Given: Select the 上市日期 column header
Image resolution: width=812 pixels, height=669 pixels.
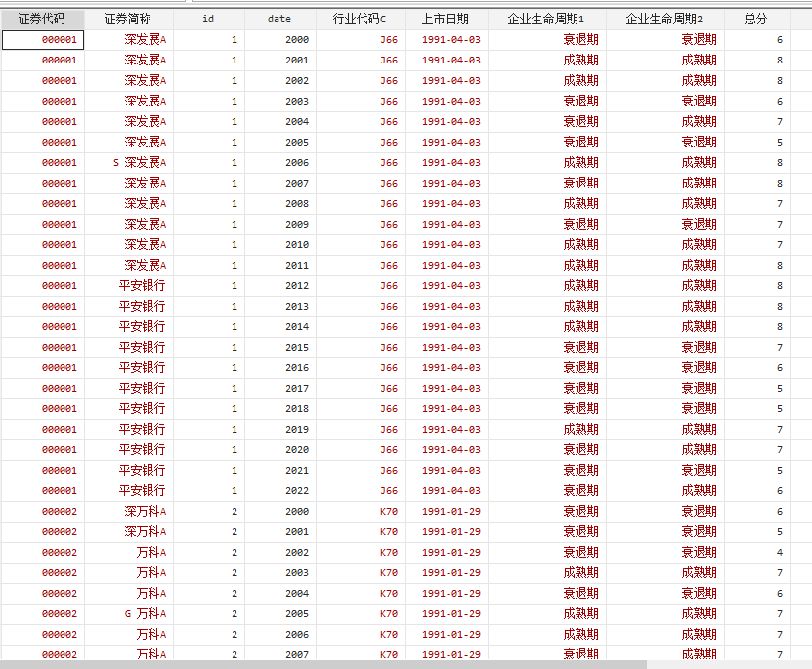Looking at the screenshot, I should coord(445,19).
